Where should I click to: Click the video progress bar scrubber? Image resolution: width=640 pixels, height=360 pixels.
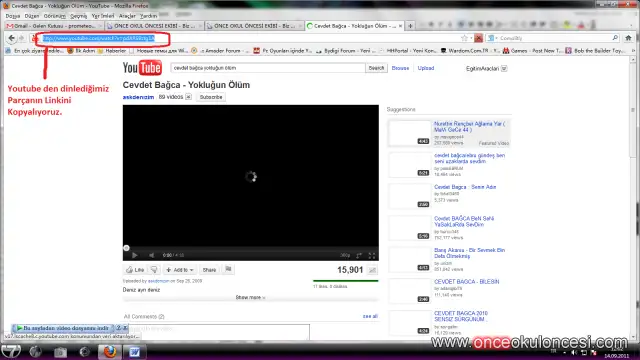pos(127,248)
